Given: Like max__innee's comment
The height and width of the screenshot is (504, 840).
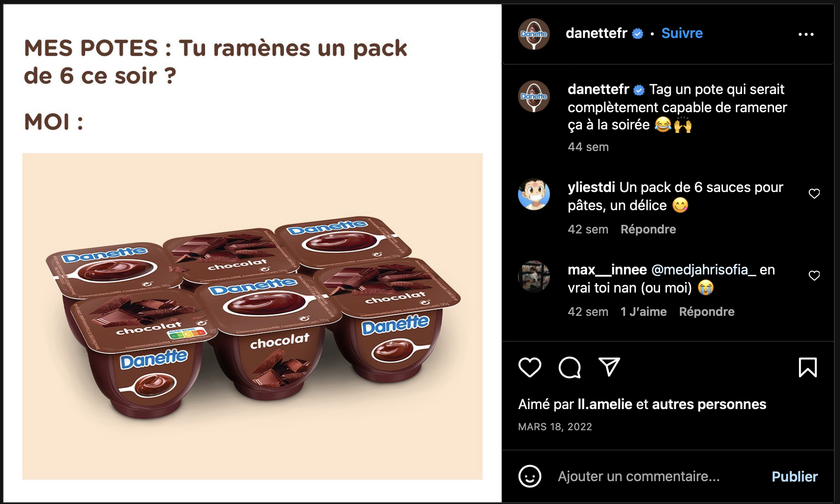Looking at the screenshot, I should click(x=814, y=276).
